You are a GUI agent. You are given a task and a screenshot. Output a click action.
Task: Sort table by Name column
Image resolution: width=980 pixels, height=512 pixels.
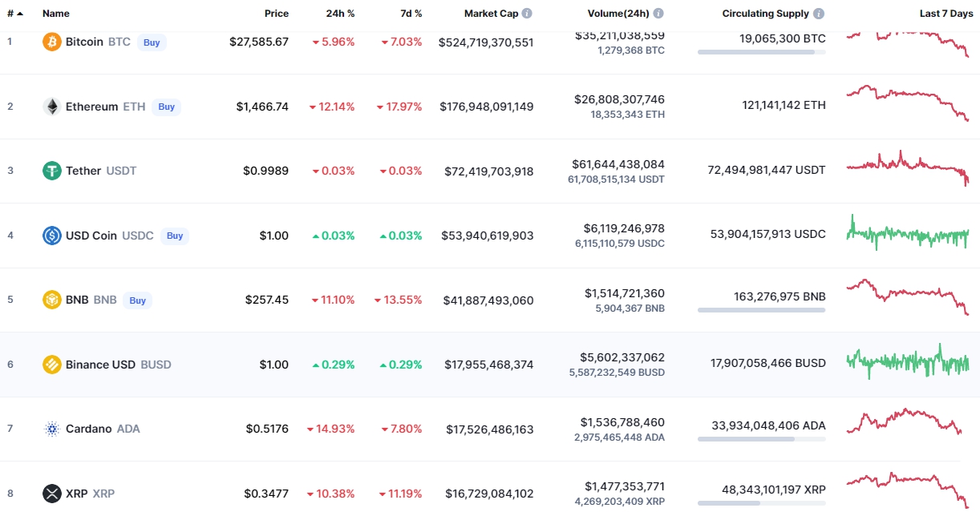56,14
